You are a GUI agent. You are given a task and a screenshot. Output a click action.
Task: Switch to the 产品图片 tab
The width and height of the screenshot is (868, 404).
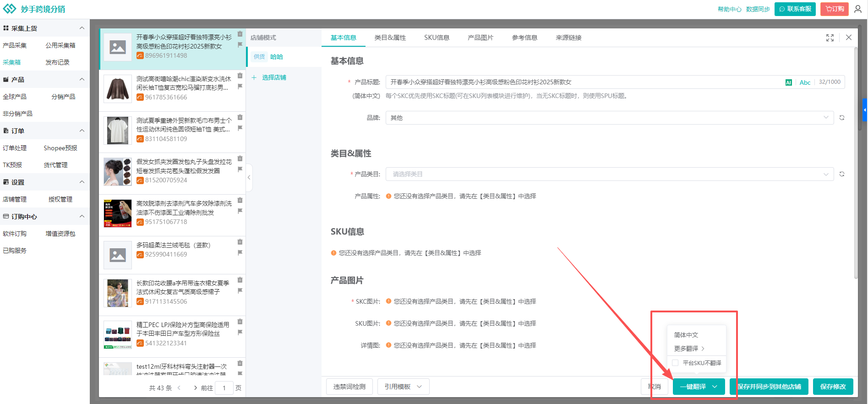tap(480, 38)
